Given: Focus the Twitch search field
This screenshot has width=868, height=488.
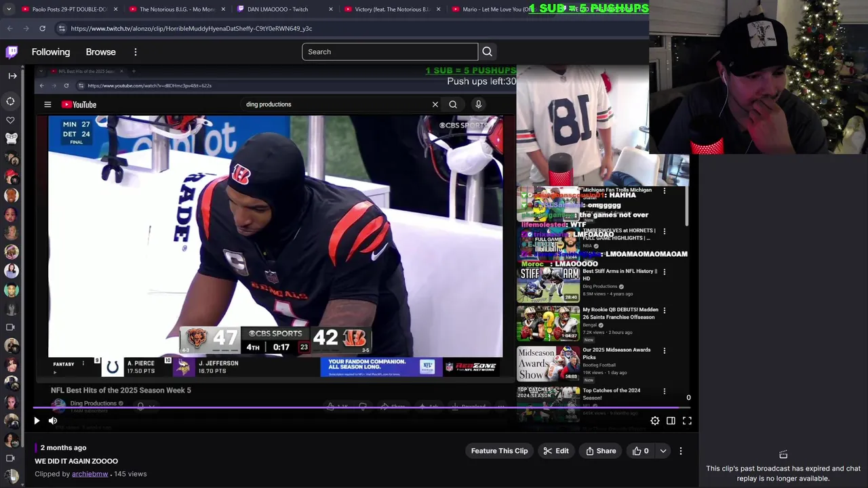Looking at the screenshot, I should click(390, 52).
